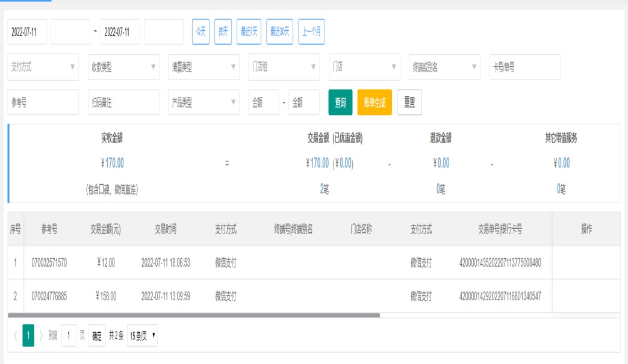Click the 今天 quick date button
This screenshot has width=628, height=364.
pyautogui.click(x=201, y=32)
